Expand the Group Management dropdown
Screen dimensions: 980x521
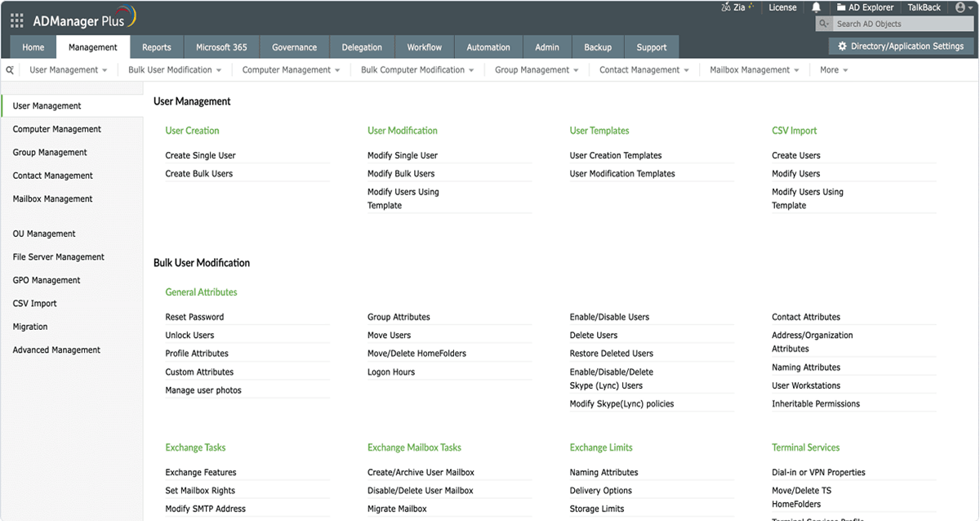tap(537, 70)
